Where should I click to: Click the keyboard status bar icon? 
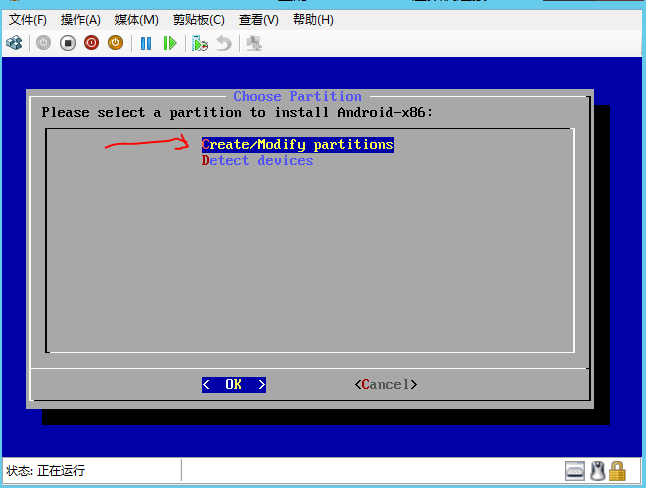tap(575, 471)
